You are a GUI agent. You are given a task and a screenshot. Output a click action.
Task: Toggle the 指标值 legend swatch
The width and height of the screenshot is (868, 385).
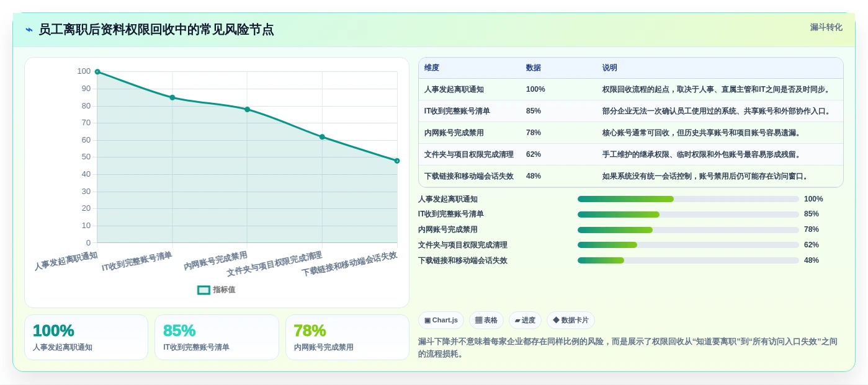click(x=204, y=290)
